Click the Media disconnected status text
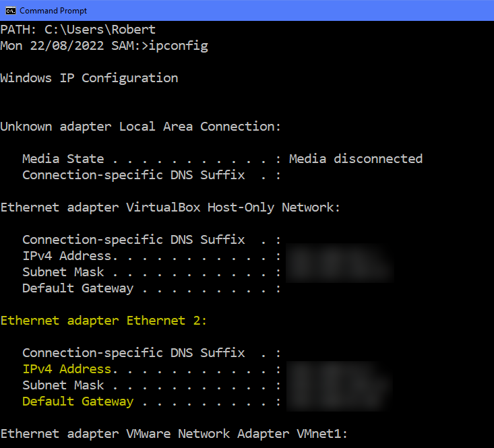The image size is (494, 448). point(355,159)
